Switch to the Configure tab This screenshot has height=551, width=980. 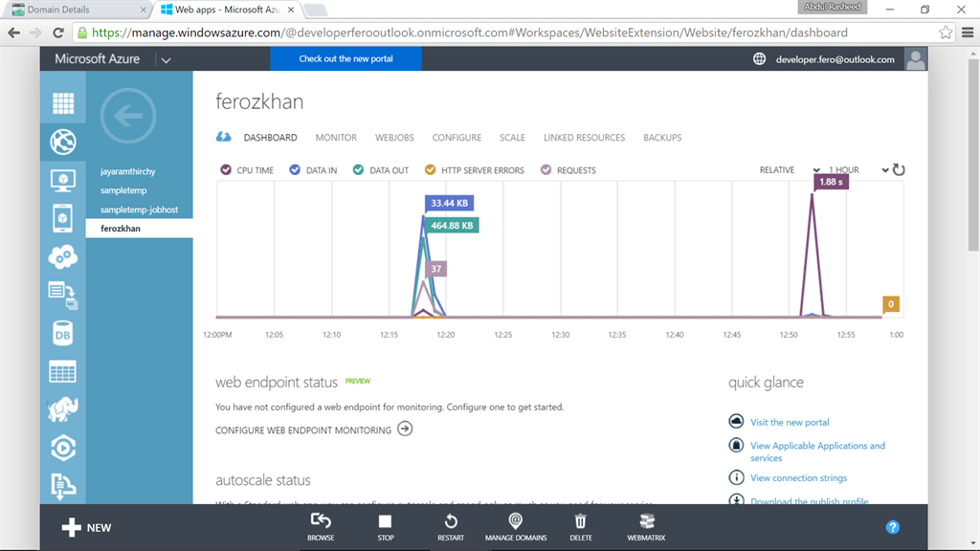click(x=457, y=138)
